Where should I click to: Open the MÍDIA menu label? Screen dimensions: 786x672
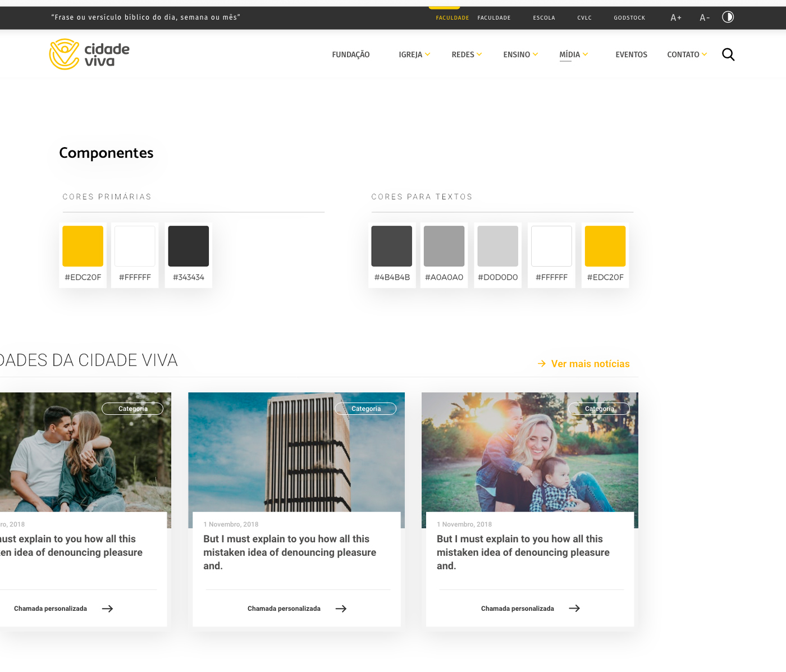point(570,54)
